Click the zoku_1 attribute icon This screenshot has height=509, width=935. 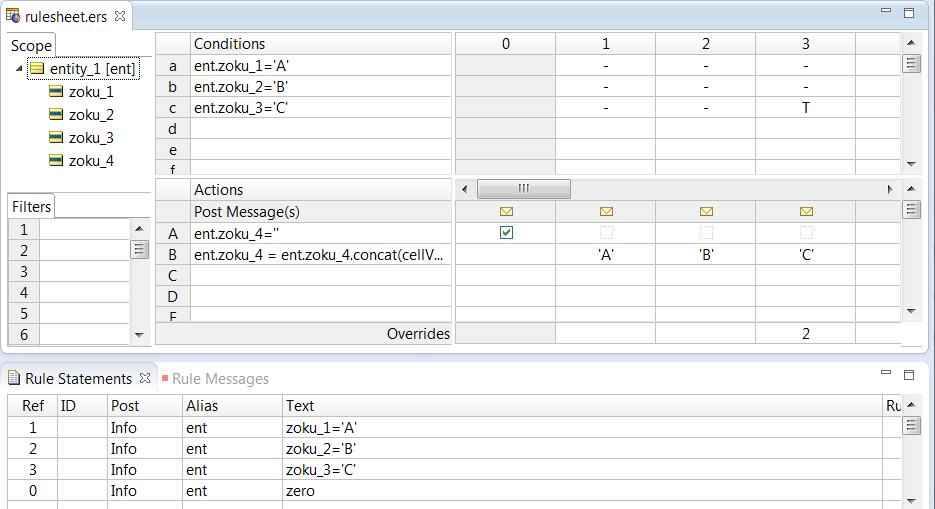point(56,91)
